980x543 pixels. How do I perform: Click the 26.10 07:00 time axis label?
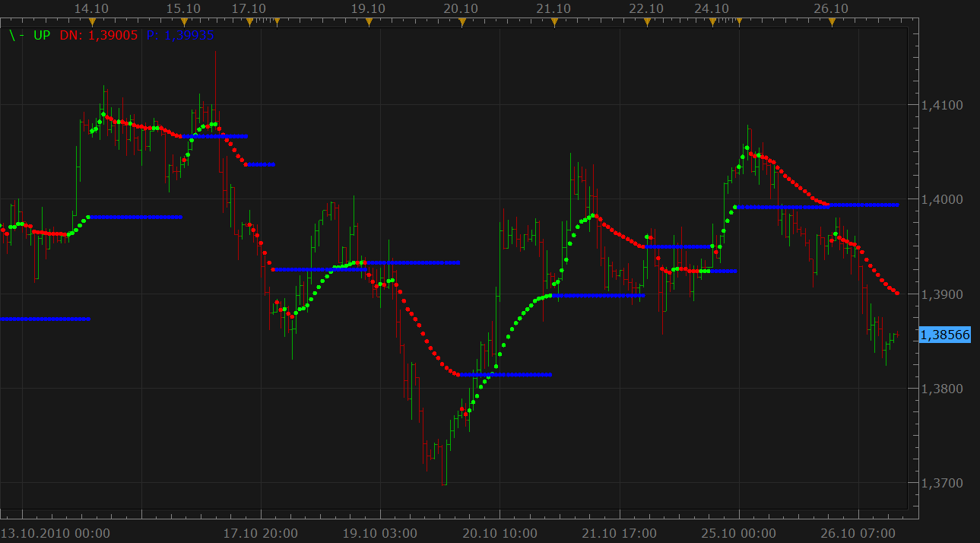tap(859, 533)
